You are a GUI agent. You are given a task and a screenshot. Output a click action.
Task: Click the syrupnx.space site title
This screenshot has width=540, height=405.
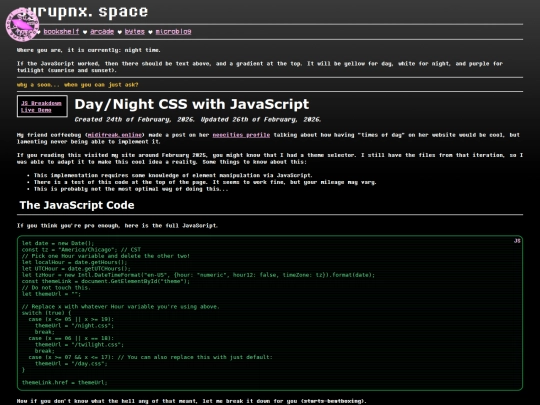point(83,12)
